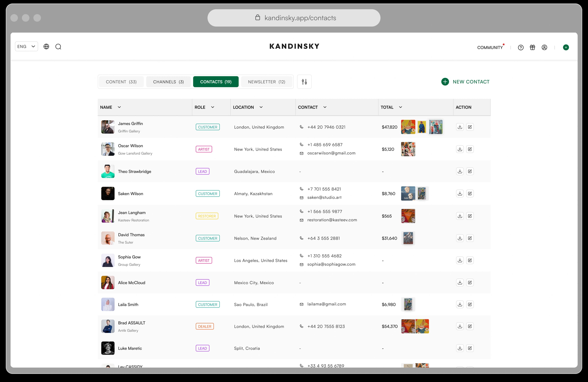
Task: Open search with the magnifier icon
Action: pyautogui.click(x=58, y=47)
